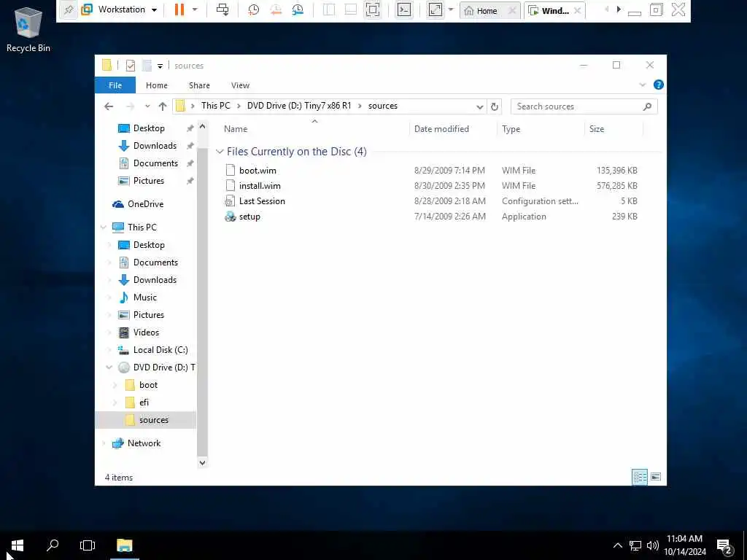Screen dimensions: 747x560
Task: Click the New folder quick access icon
Action: (147, 66)
